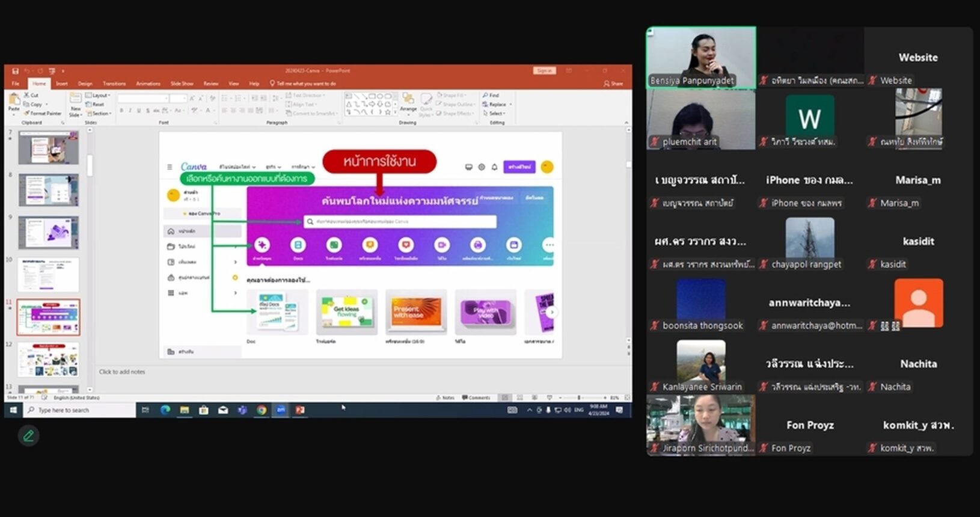Image resolution: width=980 pixels, height=517 pixels.
Task: Toggle Underline formatting in Font group
Action: coord(139,111)
